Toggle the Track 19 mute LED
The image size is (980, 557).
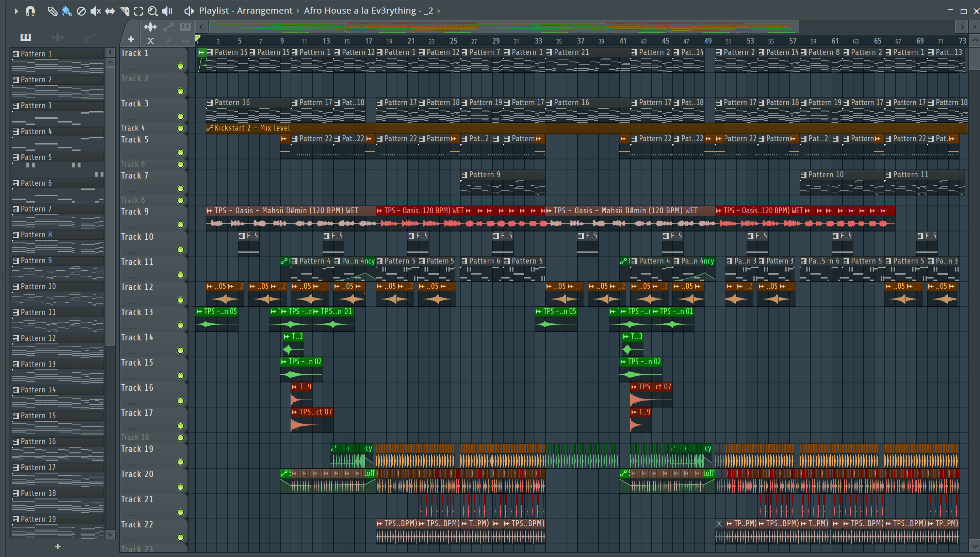[x=180, y=462]
